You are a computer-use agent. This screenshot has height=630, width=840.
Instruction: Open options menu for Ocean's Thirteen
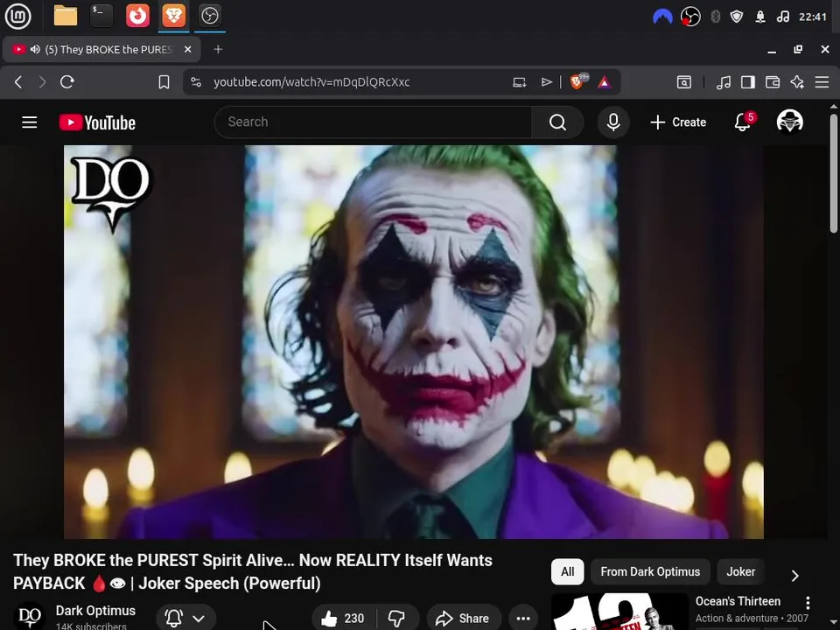pyautogui.click(x=808, y=602)
